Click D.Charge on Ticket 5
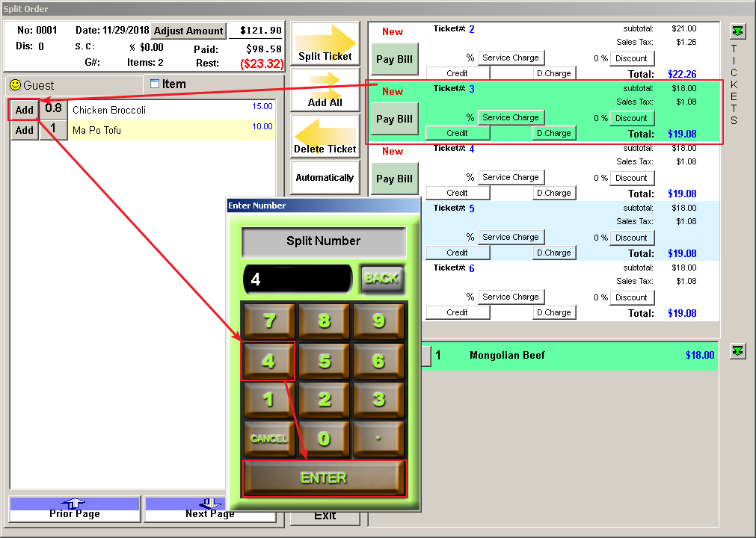Screen dimensions: 756x538 point(554,253)
